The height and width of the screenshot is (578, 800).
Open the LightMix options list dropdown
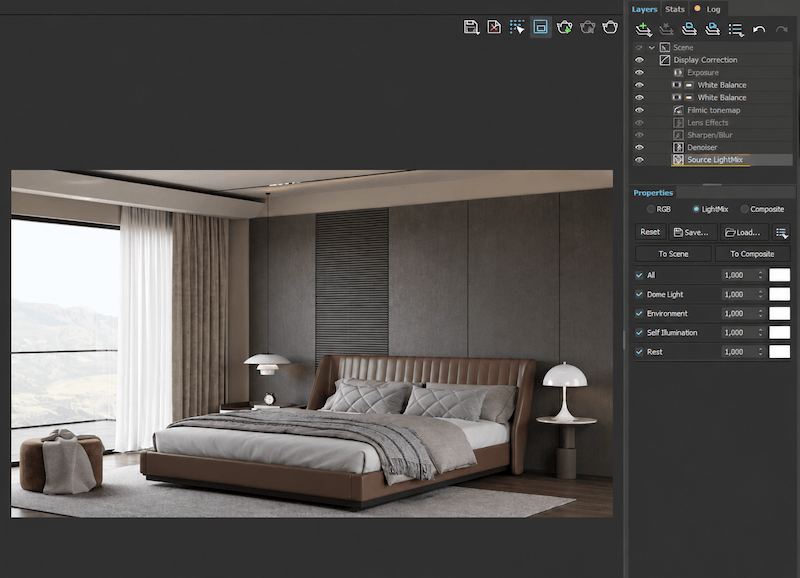coord(782,233)
